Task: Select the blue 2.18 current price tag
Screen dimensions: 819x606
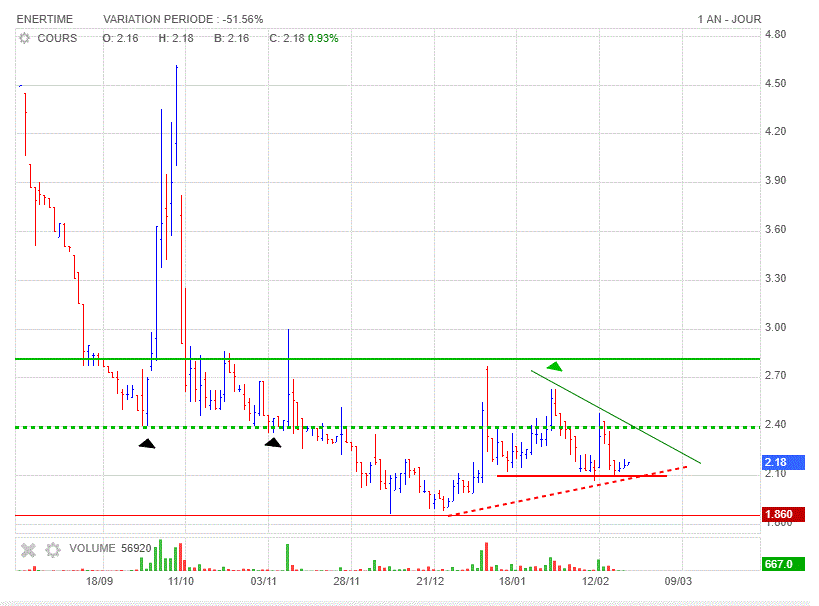Action: pos(777,462)
